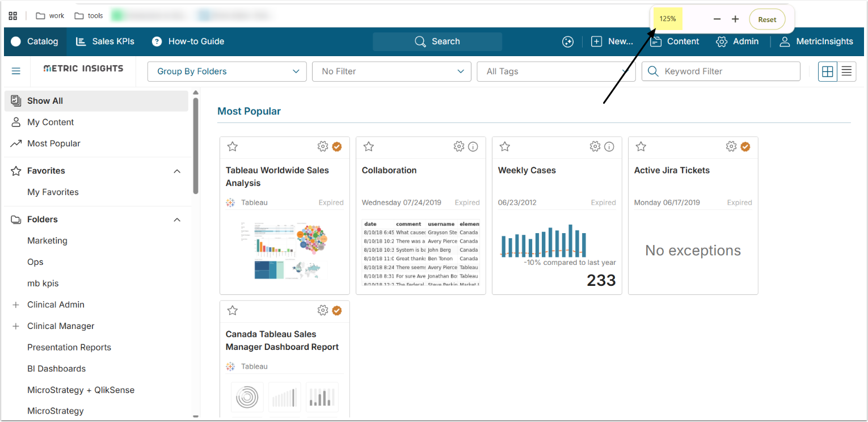Click certified badge on Active Jira Tickets
Image resolution: width=868 pixels, height=422 pixels.
tap(745, 147)
